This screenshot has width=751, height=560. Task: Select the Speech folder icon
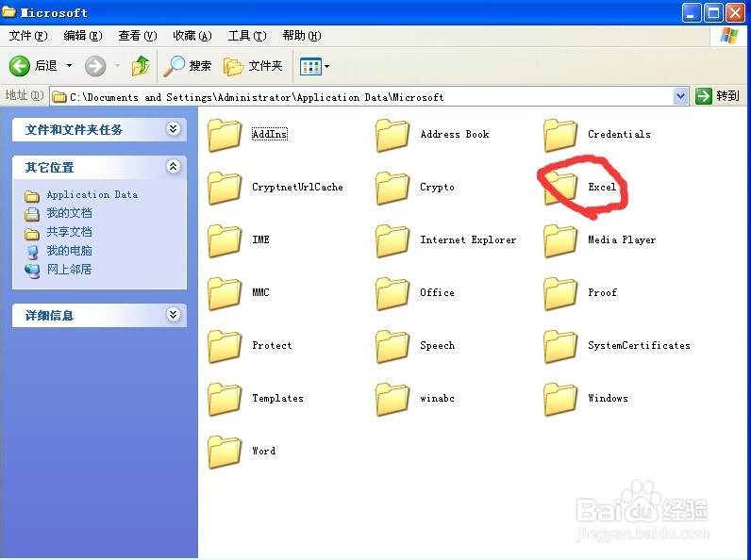tap(392, 347)
